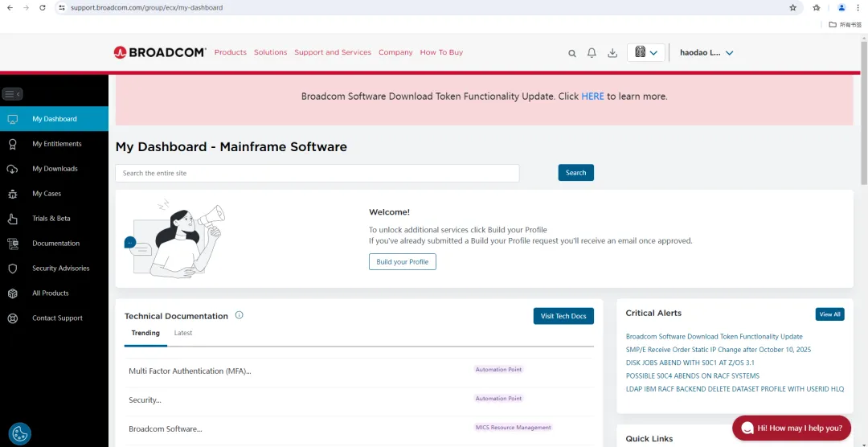Open the Products navigation menu

[x=230, y=52]
